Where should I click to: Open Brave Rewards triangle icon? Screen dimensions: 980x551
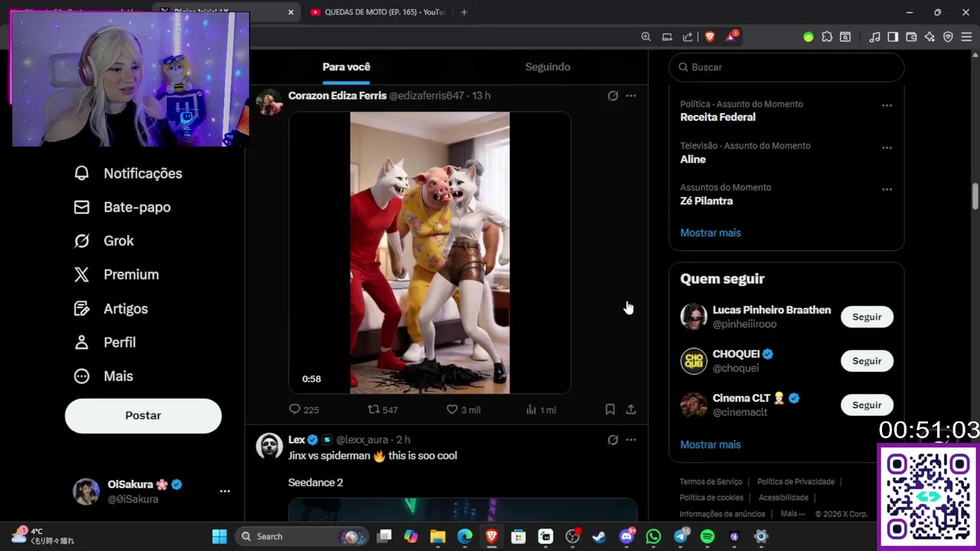(731, 37)
